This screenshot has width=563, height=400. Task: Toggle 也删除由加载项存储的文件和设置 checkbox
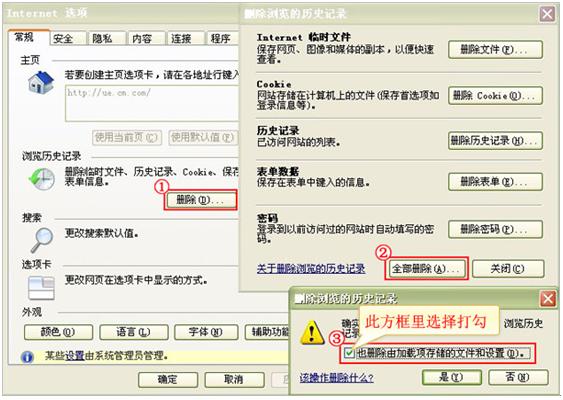click(x=349, y=353)
